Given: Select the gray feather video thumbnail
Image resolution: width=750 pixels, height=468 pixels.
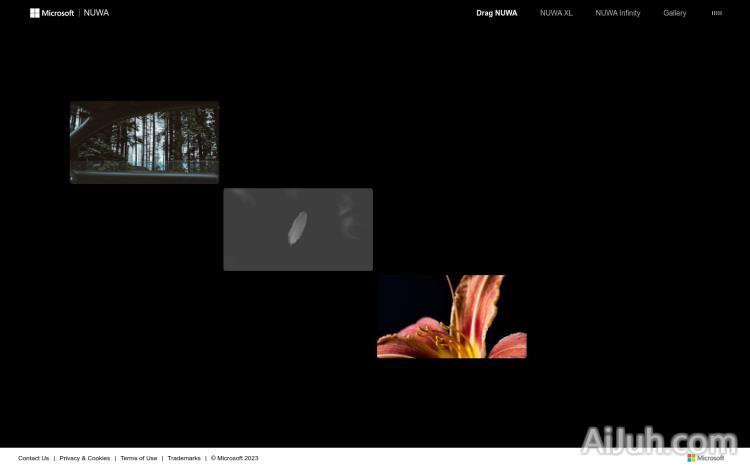Looking at the screenshot, I should click(298, 229).
